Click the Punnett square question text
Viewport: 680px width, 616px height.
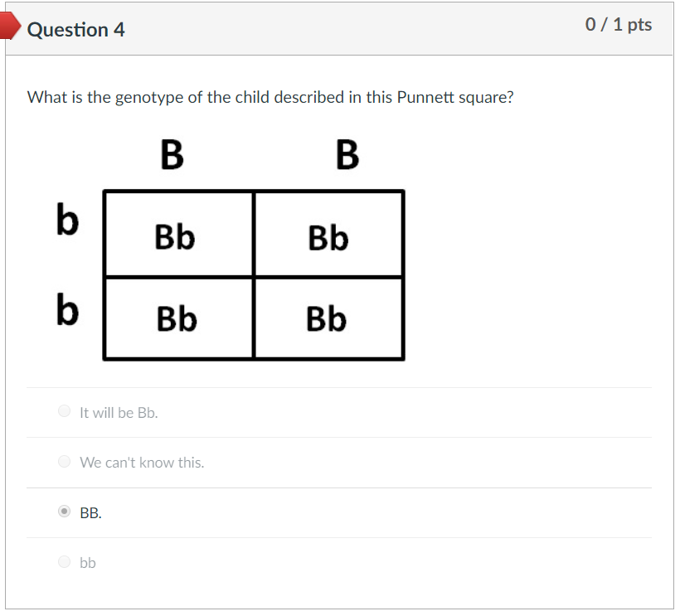tap(270, 97)
